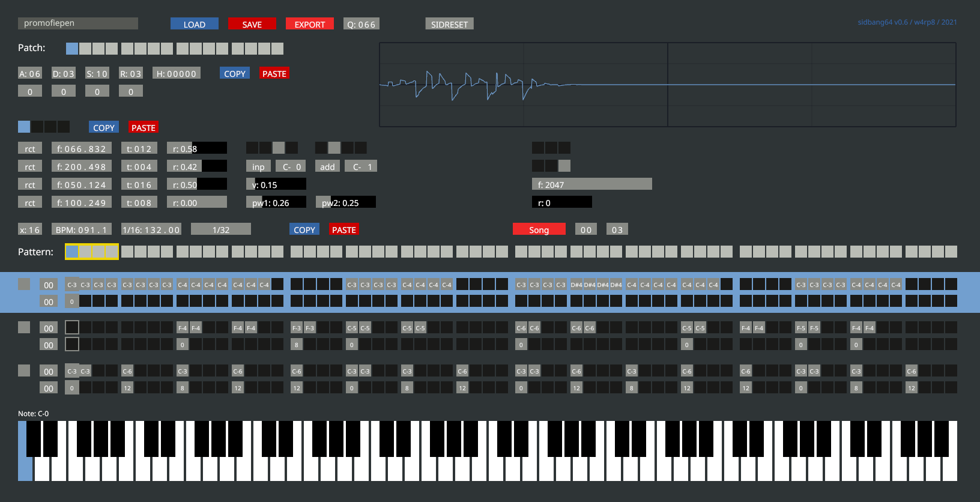Mute the first highlighted track
Image resolution: width=980 pixels, height=502 pixels.
(x=24, y=284)
